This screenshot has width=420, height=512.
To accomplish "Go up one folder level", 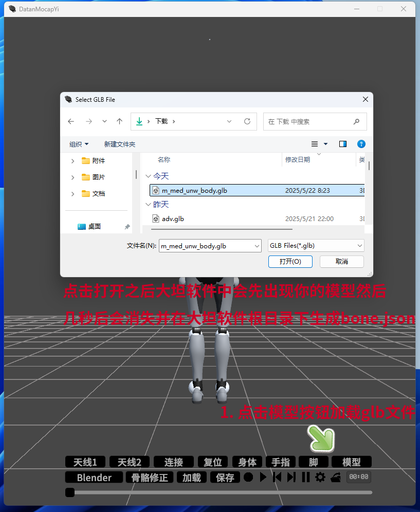I will tap(119, 121).
